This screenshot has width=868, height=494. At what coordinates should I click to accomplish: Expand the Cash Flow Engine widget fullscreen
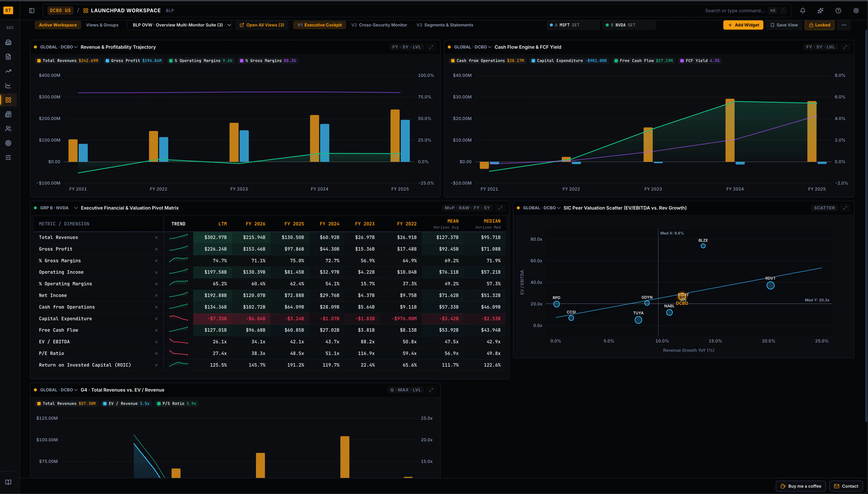(845, 47)
